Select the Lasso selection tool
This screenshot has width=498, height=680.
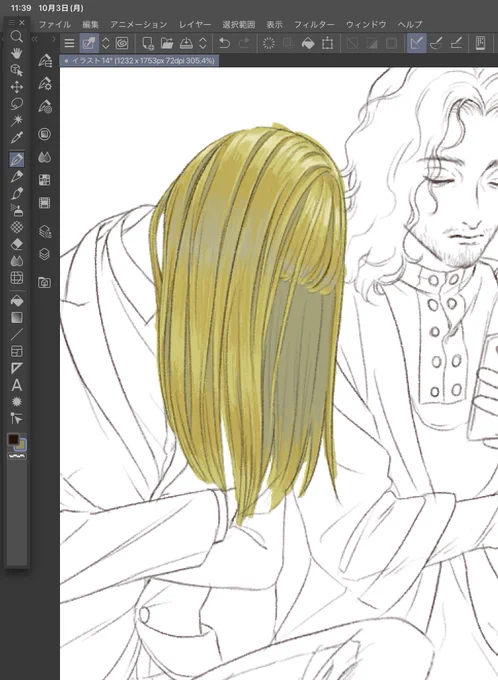[x=16, y=104]
